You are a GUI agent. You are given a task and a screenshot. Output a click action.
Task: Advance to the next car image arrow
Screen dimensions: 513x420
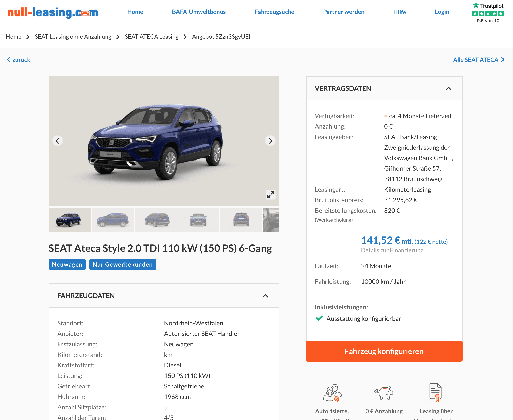pyautogui.click(x=270, y=141)
